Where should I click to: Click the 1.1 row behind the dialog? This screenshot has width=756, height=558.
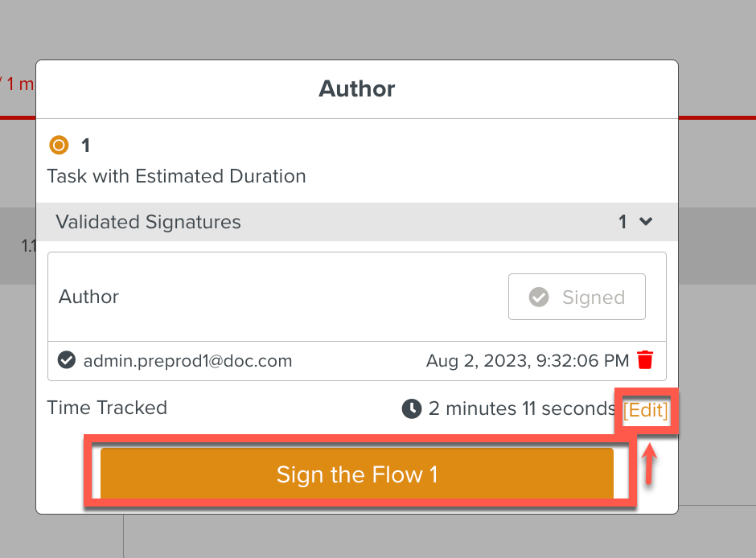(x=29, y=246)
